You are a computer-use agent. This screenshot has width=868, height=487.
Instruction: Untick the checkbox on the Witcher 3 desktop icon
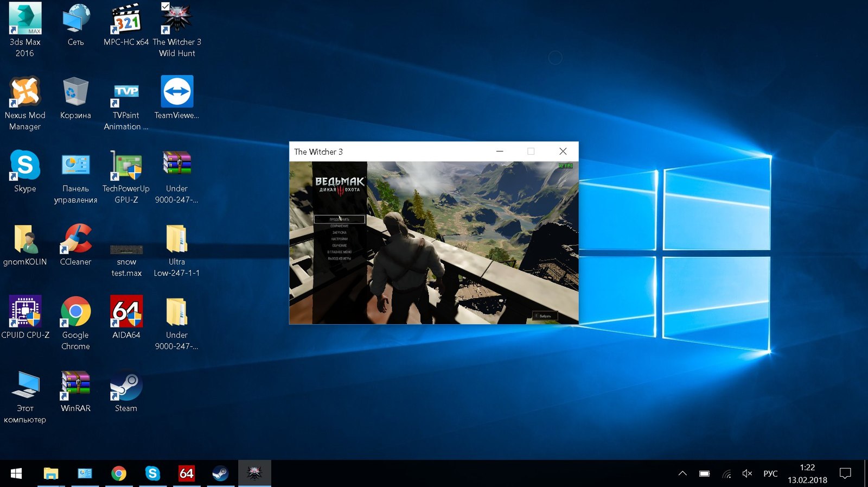point(165,7)
